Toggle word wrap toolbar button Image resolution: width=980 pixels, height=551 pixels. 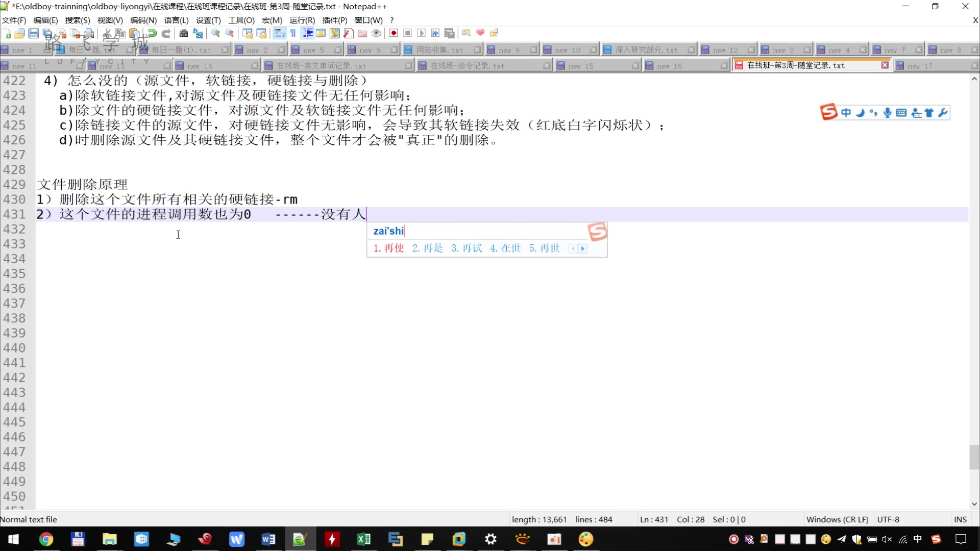coord(279,34)
